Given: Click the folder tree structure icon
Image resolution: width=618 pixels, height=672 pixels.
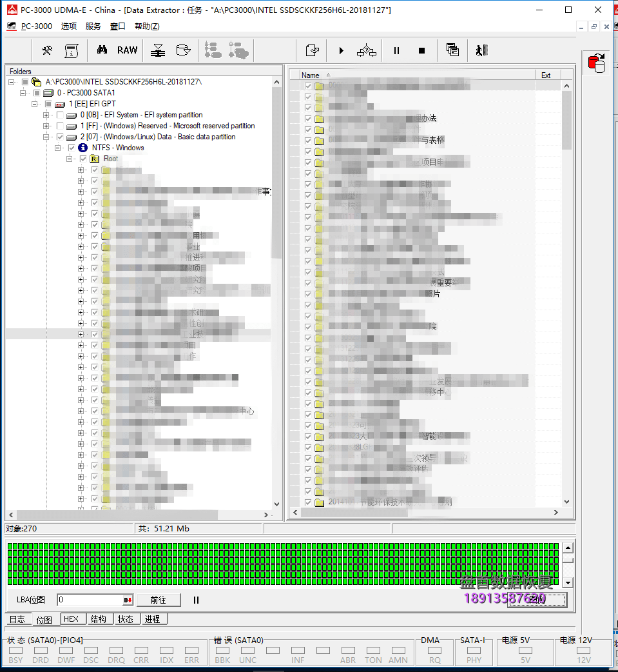Looking at the screenshot, I should [x=213, y=50].
